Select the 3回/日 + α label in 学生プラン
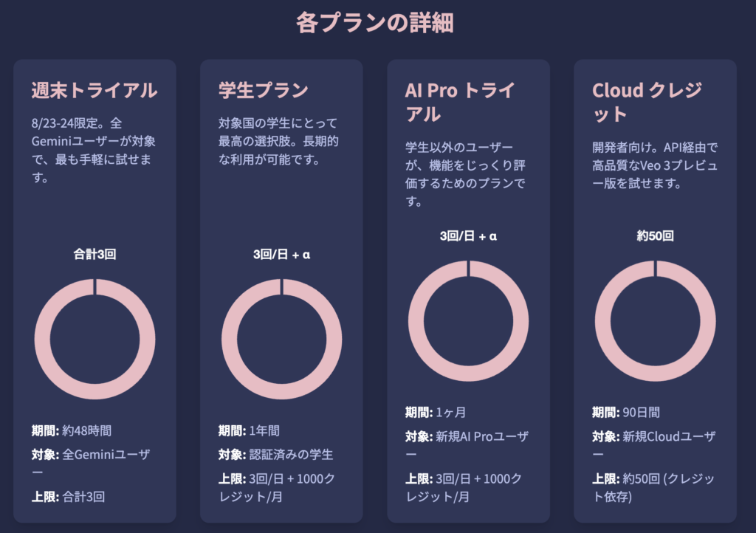The width and height of the screenshot is (756, 533). tap(281, 254)
